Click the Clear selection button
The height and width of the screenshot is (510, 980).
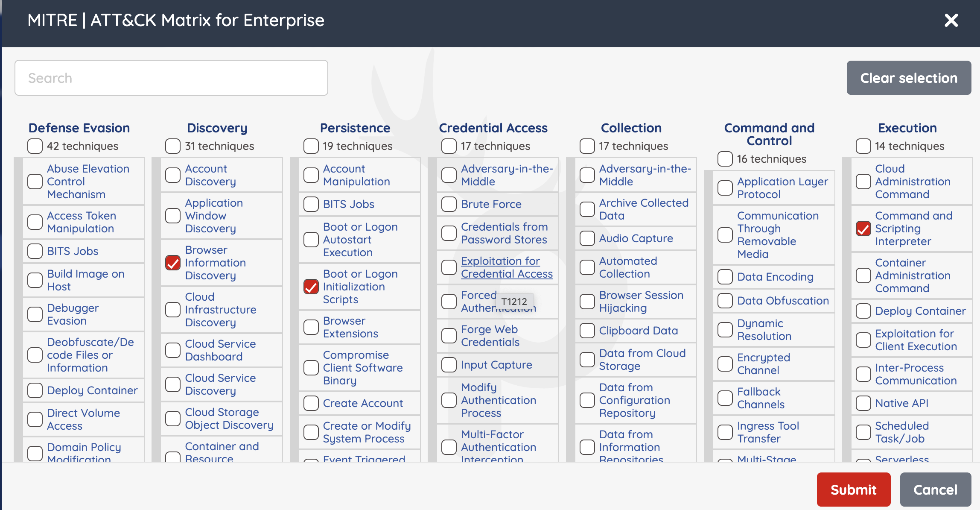[909, 78]
